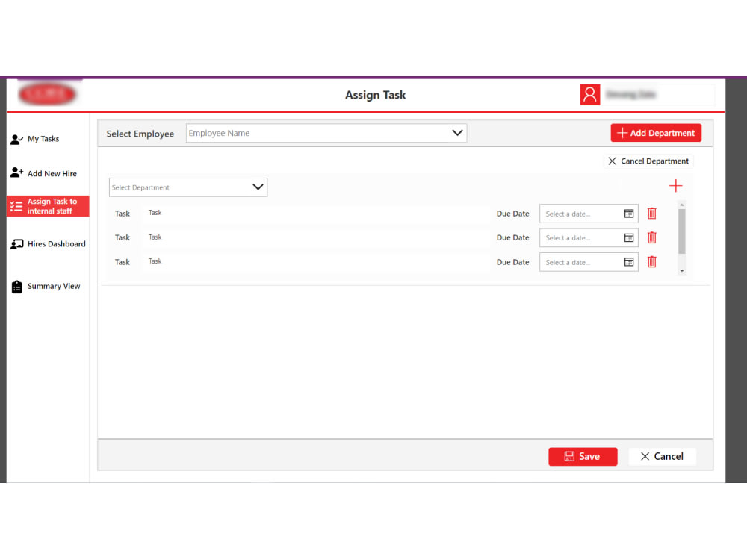
Task: Click the Assign Task page title
Action: tap(376, 95)
